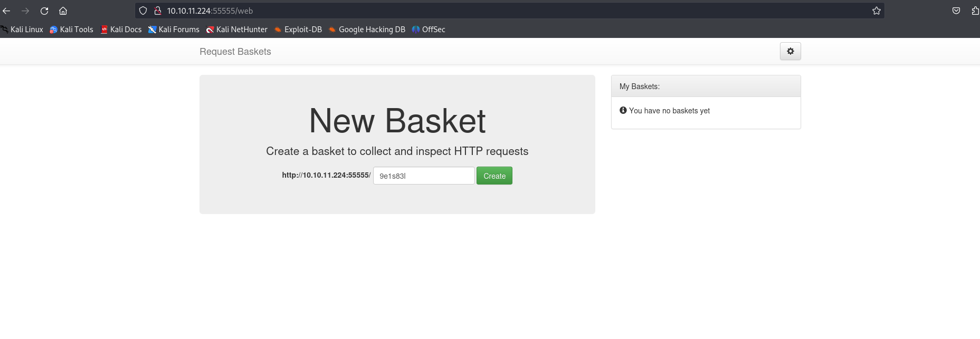Viewport: 980px width, 339px height.
Task: Open the browser home page icon
Action: [x=63, y=11]
